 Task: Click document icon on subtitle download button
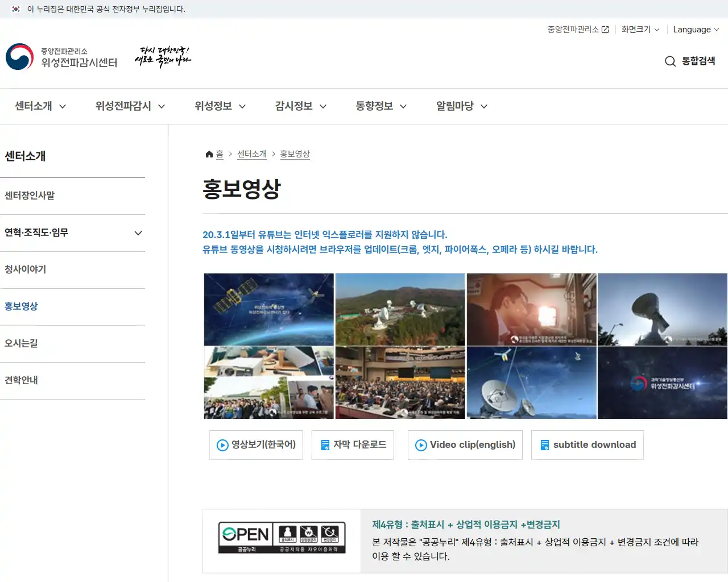(x=545, y=445)
